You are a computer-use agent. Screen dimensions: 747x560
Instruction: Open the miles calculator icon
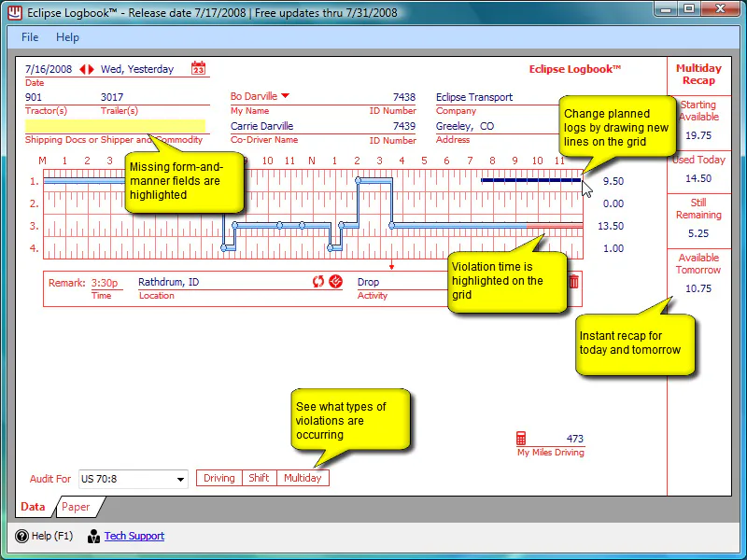pos(521,438)
